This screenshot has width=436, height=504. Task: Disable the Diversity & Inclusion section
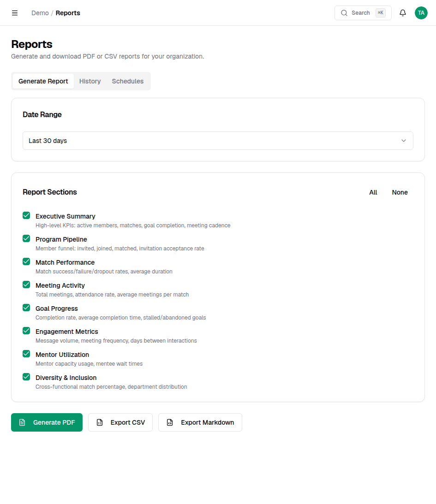point(26,377)
